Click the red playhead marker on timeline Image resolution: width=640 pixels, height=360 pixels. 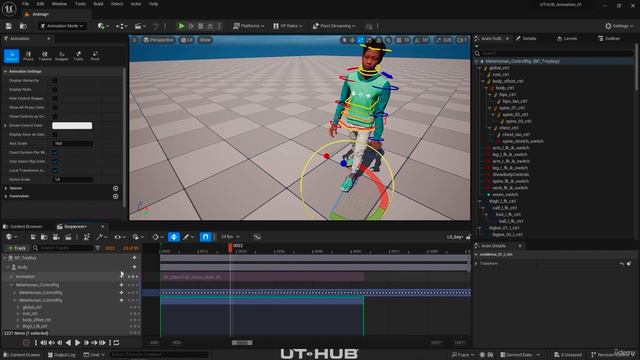click(x=230, y=247)
